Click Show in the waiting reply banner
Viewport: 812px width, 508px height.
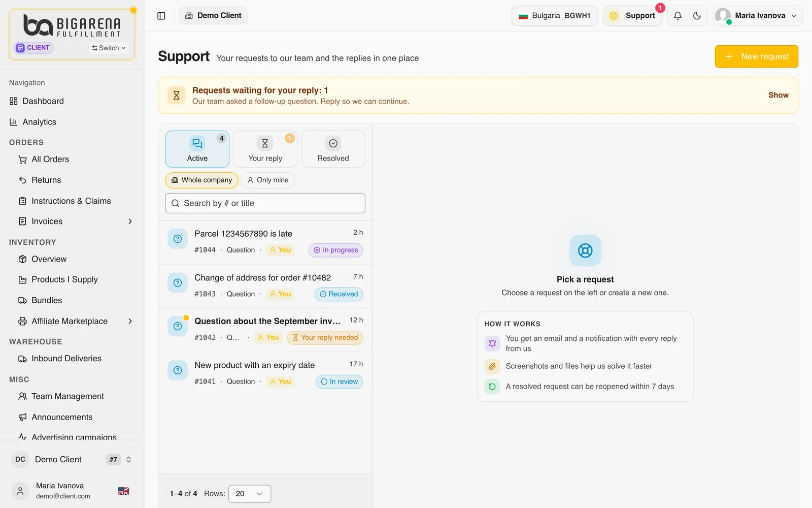point(779,95)
